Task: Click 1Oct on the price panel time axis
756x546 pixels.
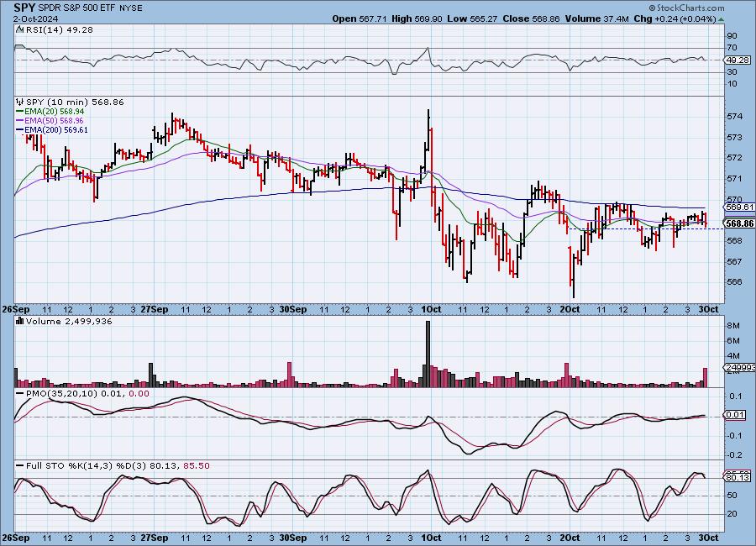Action: pyautogui.click(x=431, y=310)
